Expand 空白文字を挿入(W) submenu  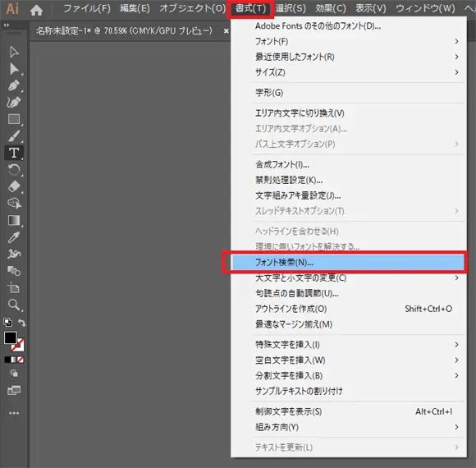349,360
